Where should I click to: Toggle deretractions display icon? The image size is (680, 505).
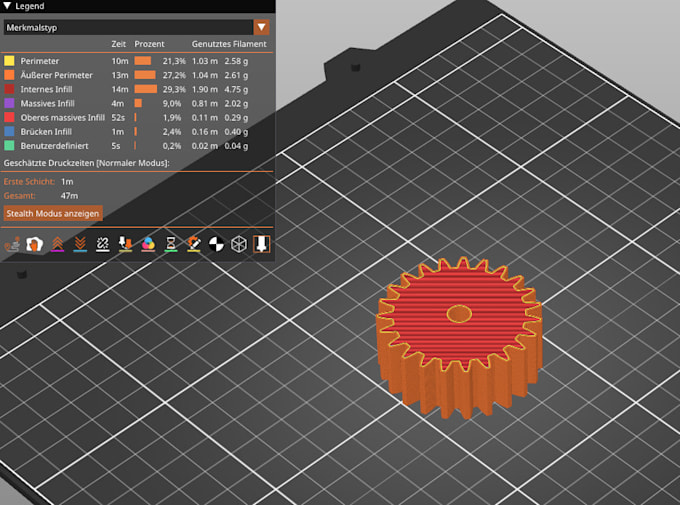pyautogui.click(x=80, y=244)
